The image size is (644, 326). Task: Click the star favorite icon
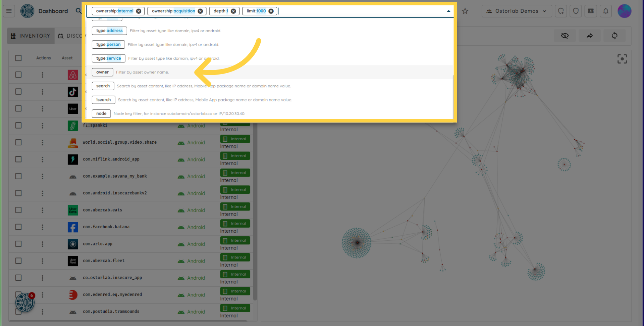[x=465, y=11]
